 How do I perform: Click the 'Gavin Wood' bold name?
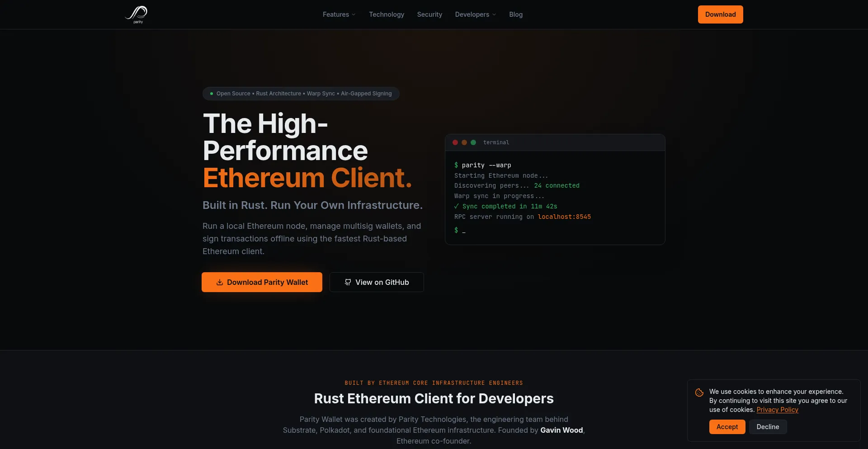[561, 430]
